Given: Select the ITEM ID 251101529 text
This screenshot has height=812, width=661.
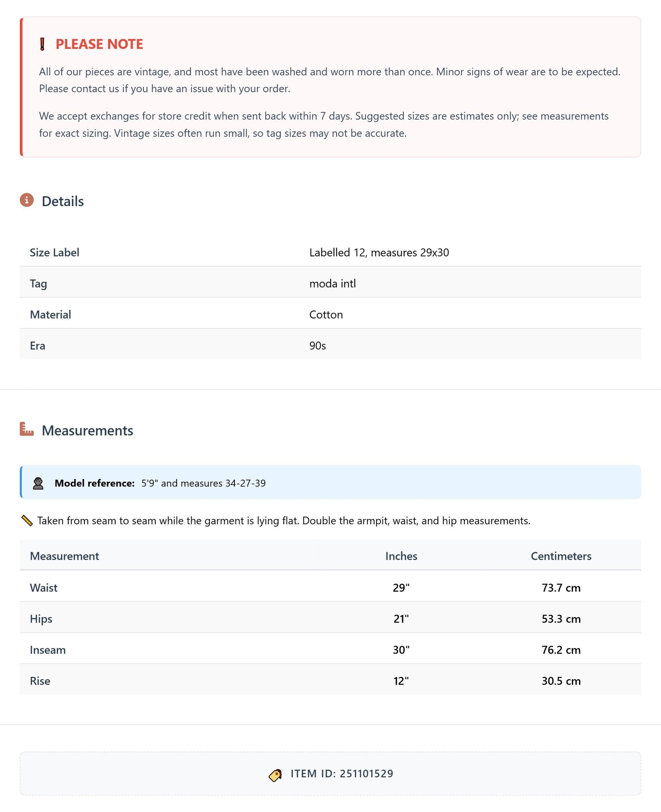Looking at the screenshot, I should [x=342, y=774].
